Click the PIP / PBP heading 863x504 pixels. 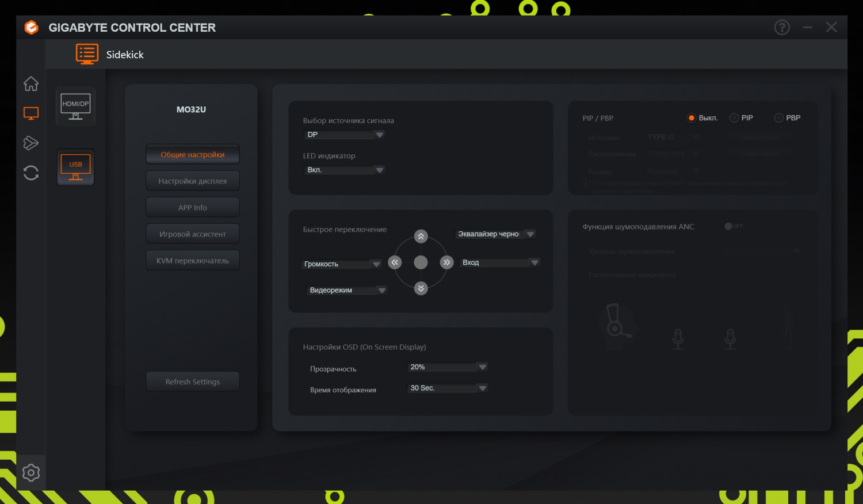click(598, 118)
